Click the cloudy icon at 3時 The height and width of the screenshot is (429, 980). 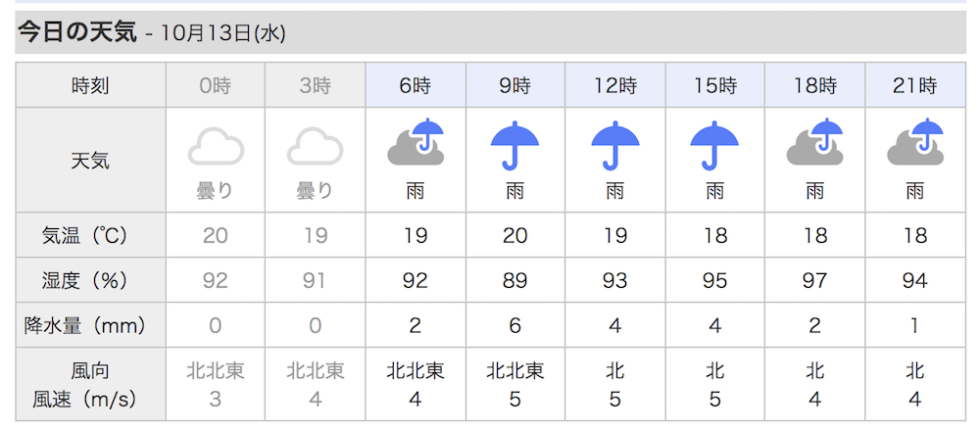315,146
